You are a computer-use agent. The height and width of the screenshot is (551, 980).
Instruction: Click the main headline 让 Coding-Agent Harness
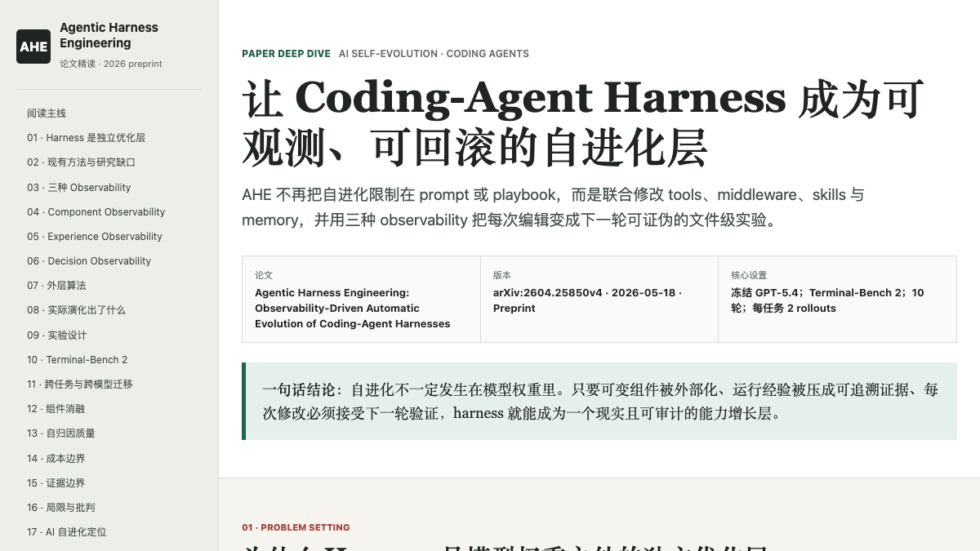click(x=583, y=122)
